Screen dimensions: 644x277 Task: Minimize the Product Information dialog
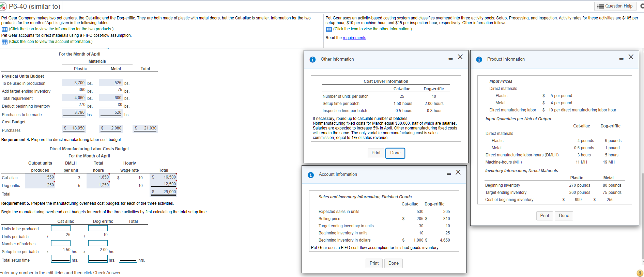622,59
